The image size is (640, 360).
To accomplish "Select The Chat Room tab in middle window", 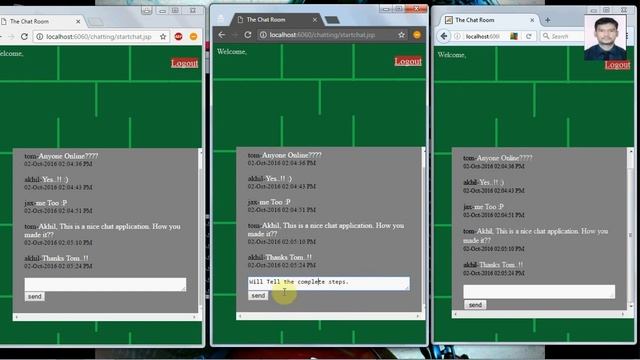I will (x=276, y=20).
